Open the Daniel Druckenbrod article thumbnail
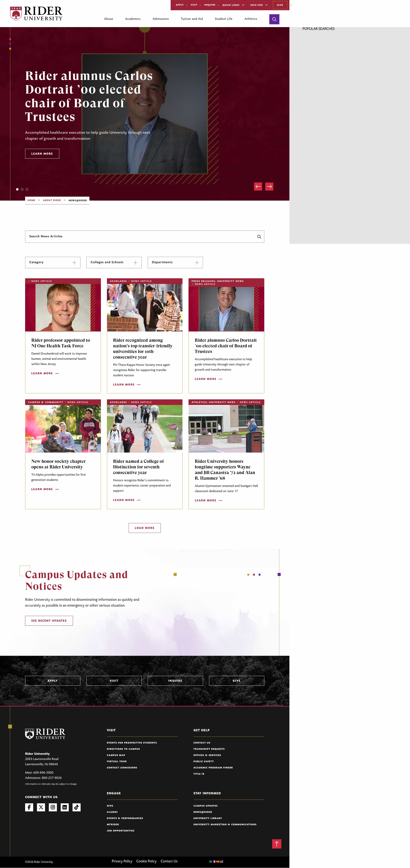The width and height of the screenshot is (410, 868). [63, 307]
